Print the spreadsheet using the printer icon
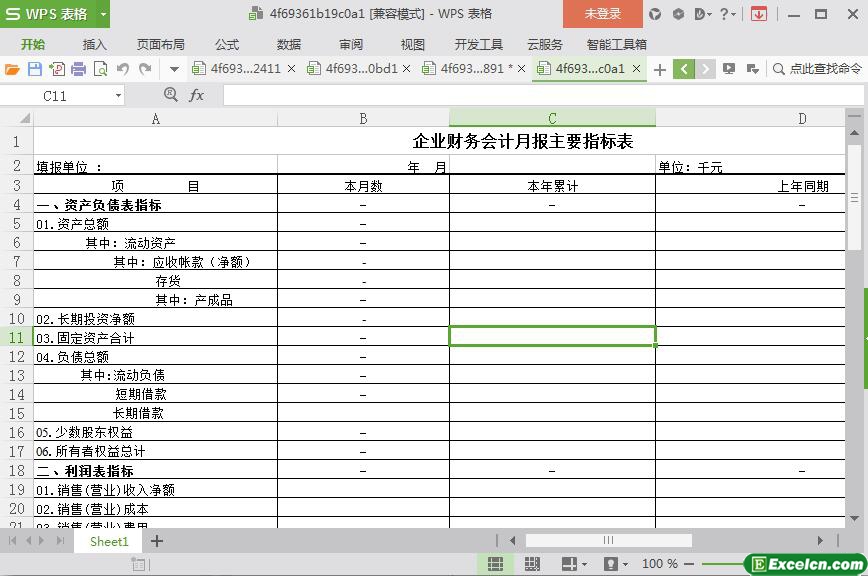 point(79,69)
